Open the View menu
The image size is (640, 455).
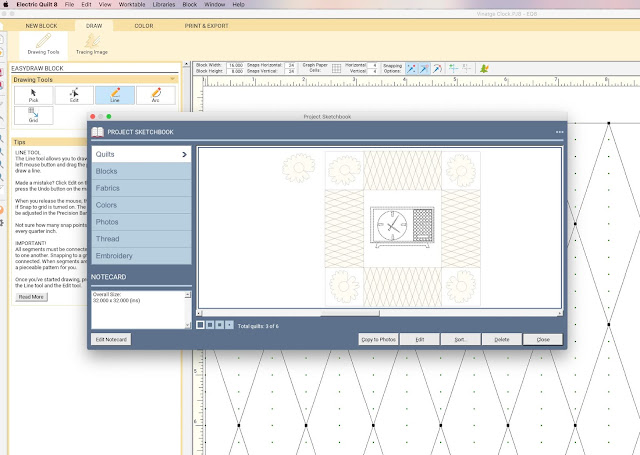click(x=105, y=4)
